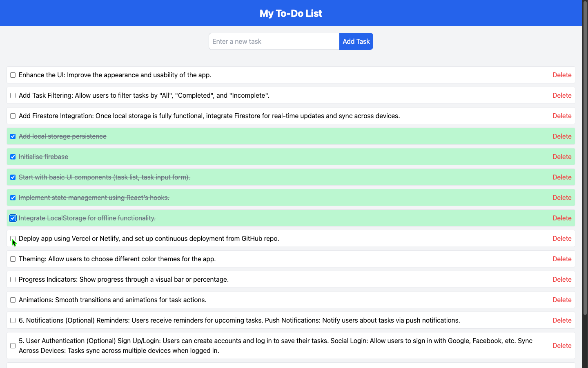Image resolution: width=588 pixels, height=368 pixels.
Task: Uncheck the Initialise firebase task
Action: point(13,157)
